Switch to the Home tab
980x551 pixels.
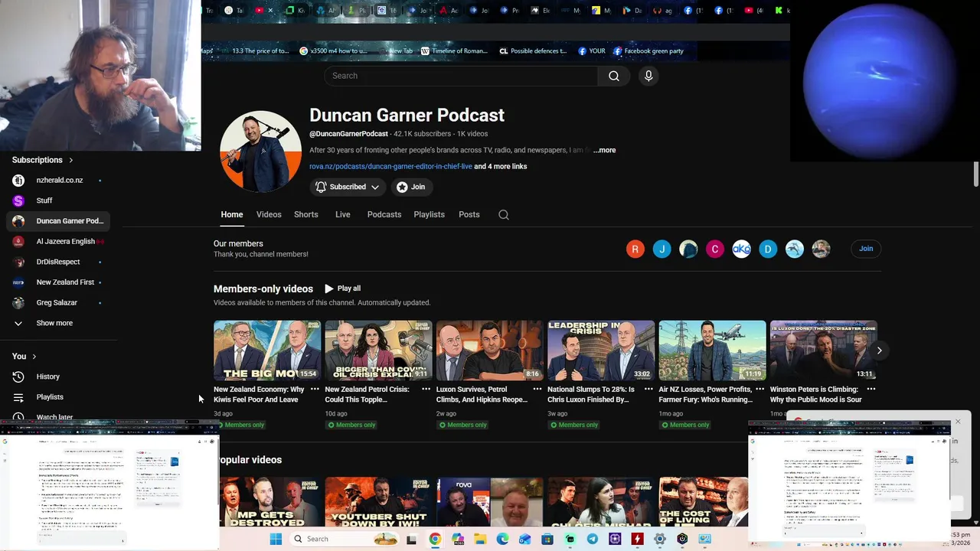(x=232, y=215)
